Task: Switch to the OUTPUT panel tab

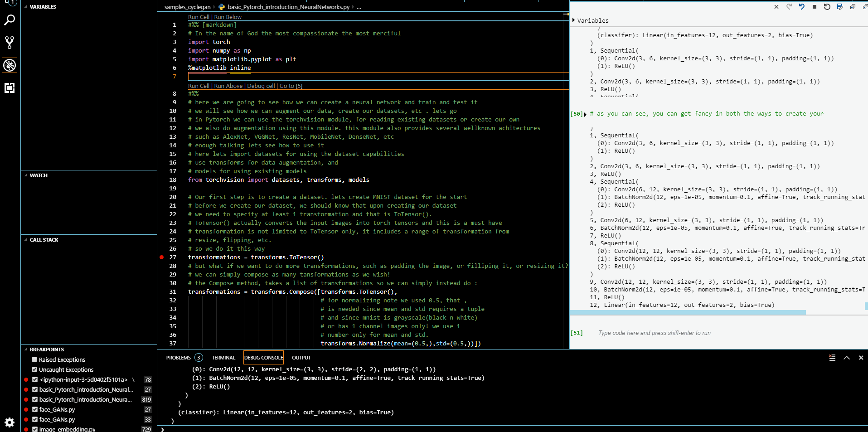Action: tap(301, 358)
